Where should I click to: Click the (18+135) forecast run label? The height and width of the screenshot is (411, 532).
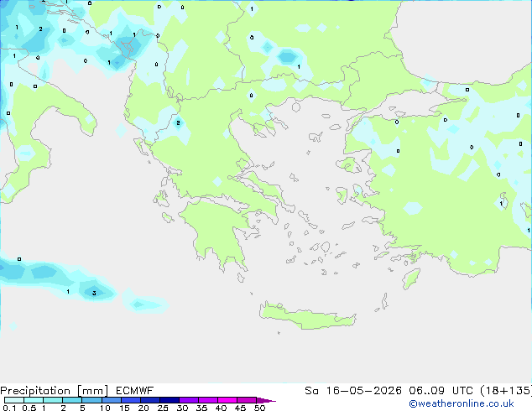tap(506, 391)
